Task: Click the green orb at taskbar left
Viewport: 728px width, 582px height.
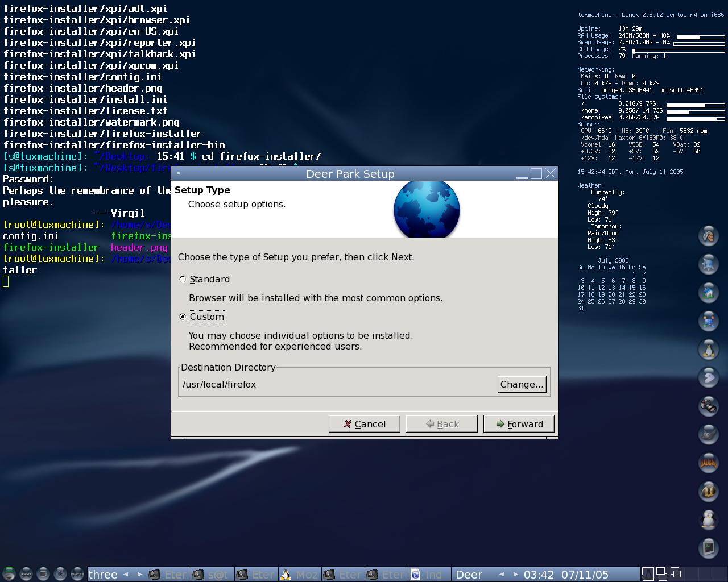Action: pos(9,573)
